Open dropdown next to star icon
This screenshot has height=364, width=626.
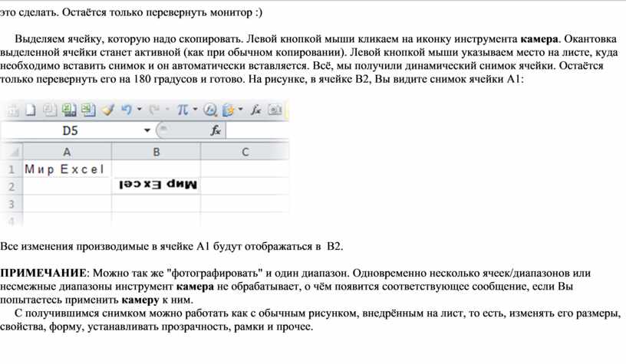[x=240, y=109]
